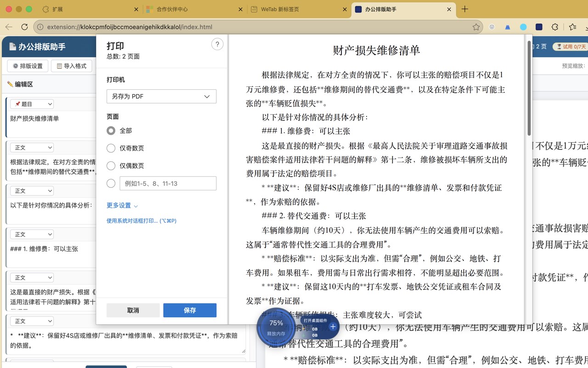588x368 pixels.
Task: Click the gray round face extension icon
Action: pyautogui.click(x=492, y=27)
